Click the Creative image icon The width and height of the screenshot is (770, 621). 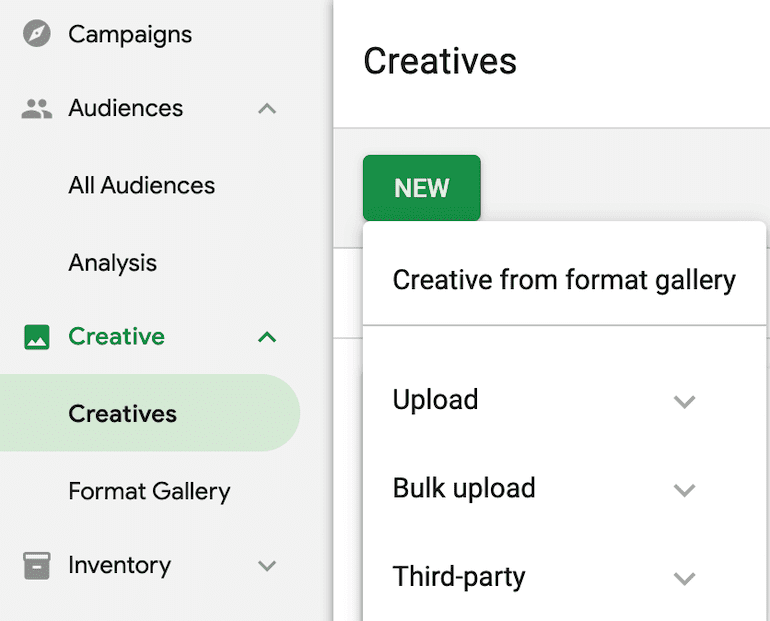37,337
